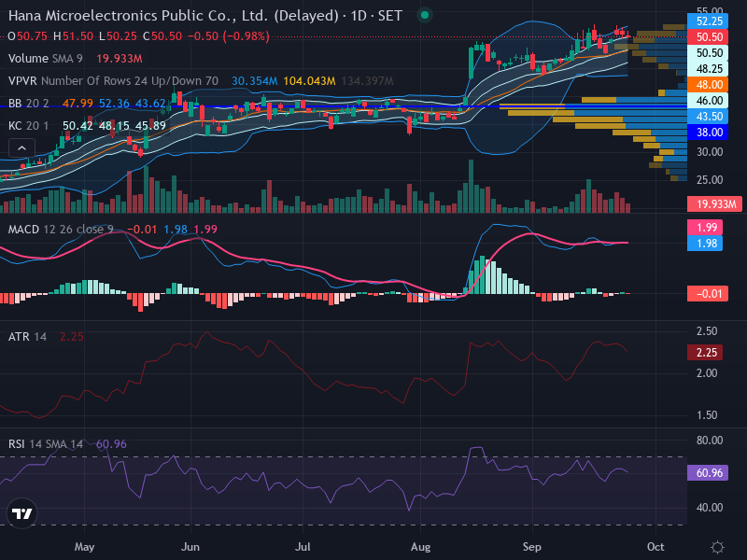
Task: Click the 40.00 RSI scale label
Action: [710, 508]
